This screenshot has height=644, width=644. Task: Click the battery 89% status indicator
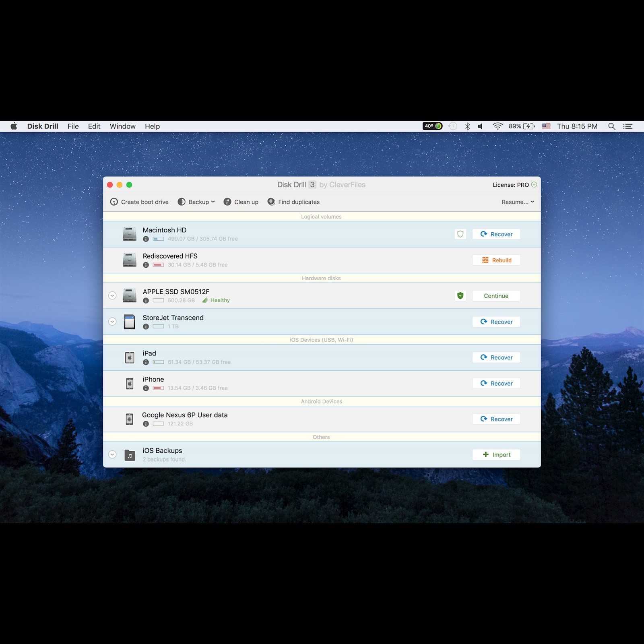(x=522, y=126)
